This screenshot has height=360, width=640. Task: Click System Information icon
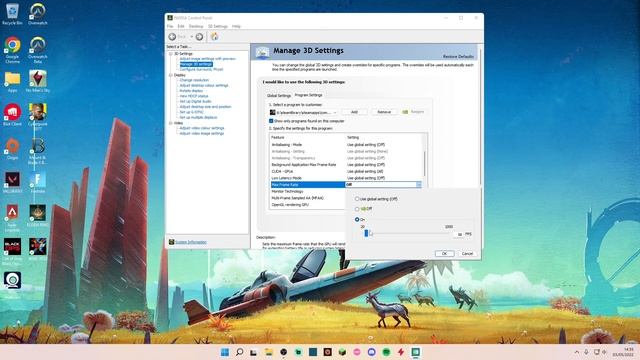pos(171,242)
